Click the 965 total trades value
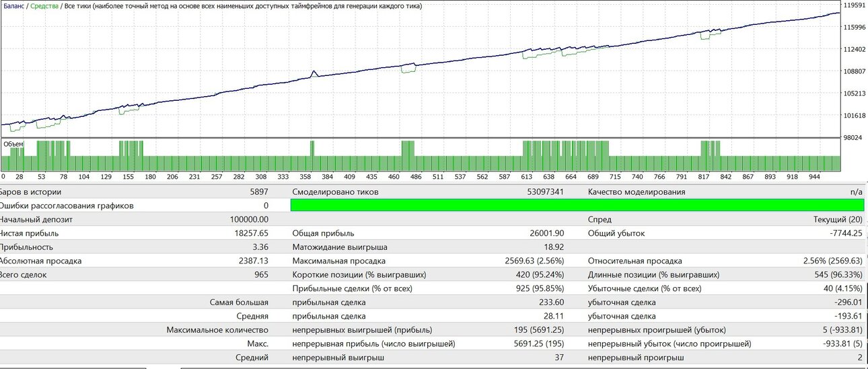The width and height of the screenshot is (868, 369). (262, 274)
